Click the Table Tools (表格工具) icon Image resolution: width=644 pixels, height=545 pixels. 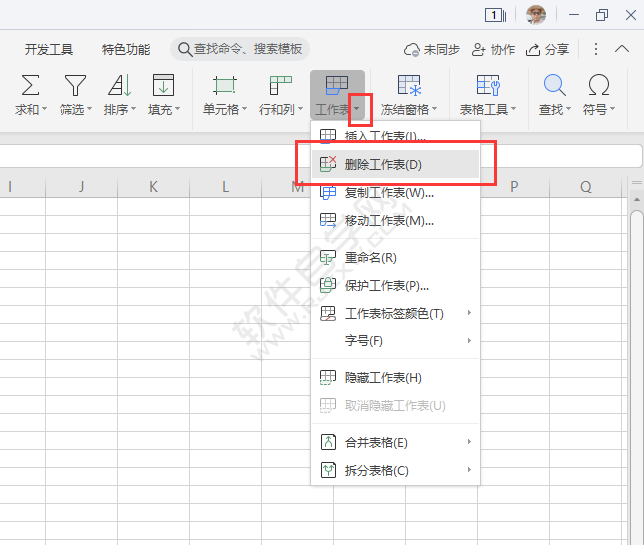488,85
